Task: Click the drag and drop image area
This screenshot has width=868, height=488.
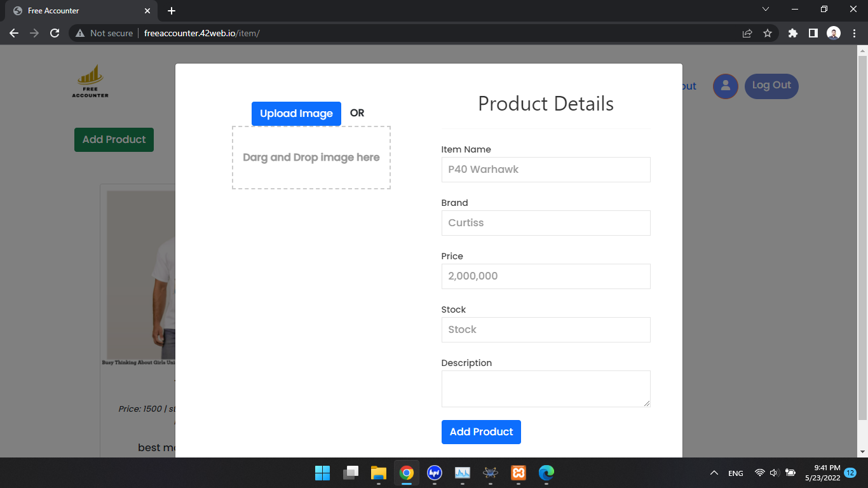Action: tap(311, 157)
